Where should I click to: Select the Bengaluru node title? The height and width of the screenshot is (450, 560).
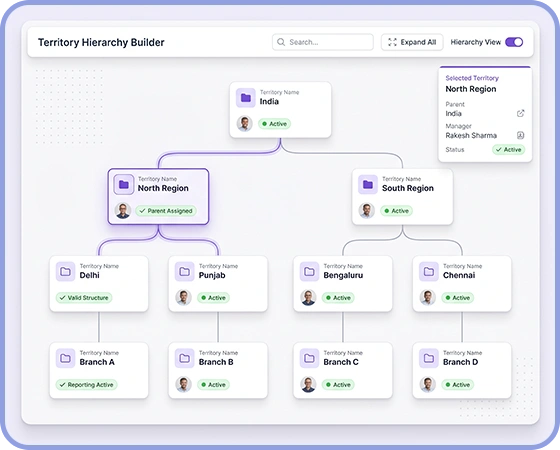(343, 275)
